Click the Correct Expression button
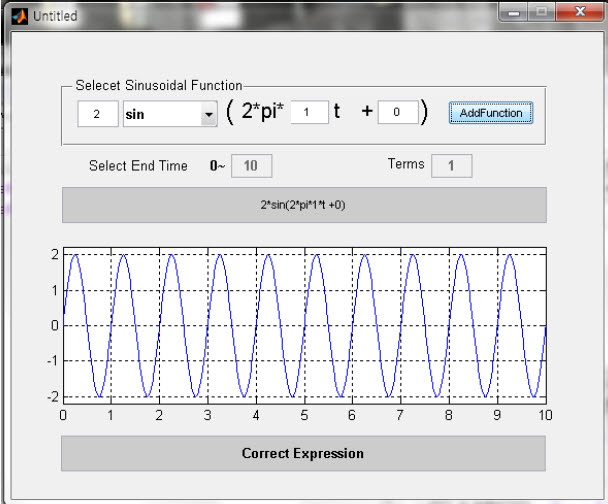Image resolution: width=608 pixels, height=504 pixels. click(x=303, y=453)
